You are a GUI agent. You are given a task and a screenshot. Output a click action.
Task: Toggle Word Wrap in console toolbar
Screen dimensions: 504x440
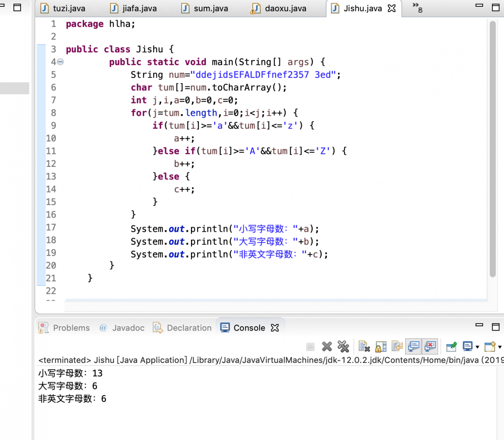[397, 347]
